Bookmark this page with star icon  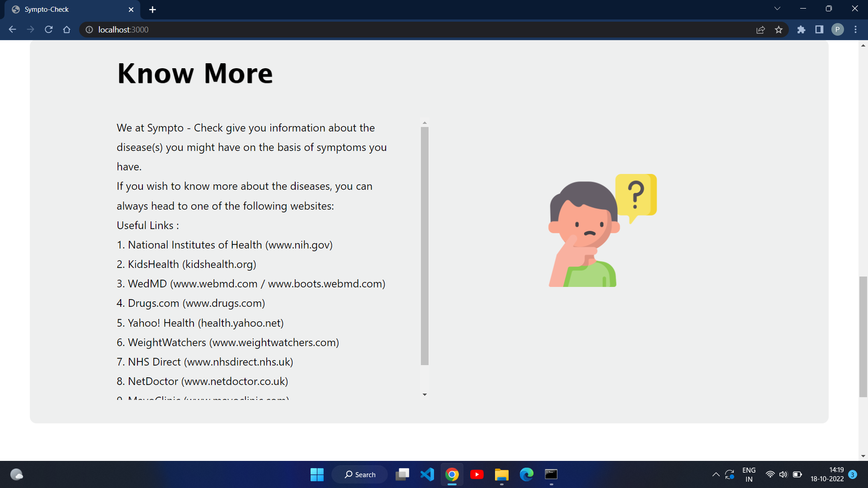point(778,30)
